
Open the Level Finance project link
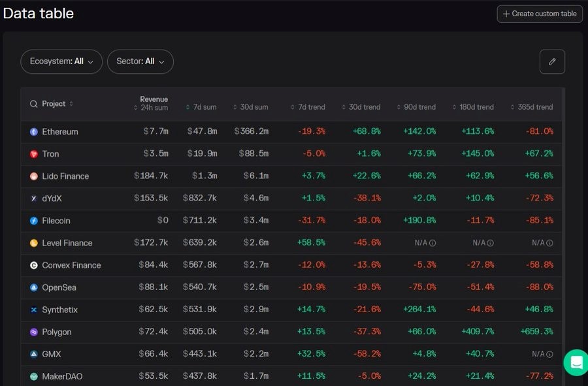(x=67, y=243)
